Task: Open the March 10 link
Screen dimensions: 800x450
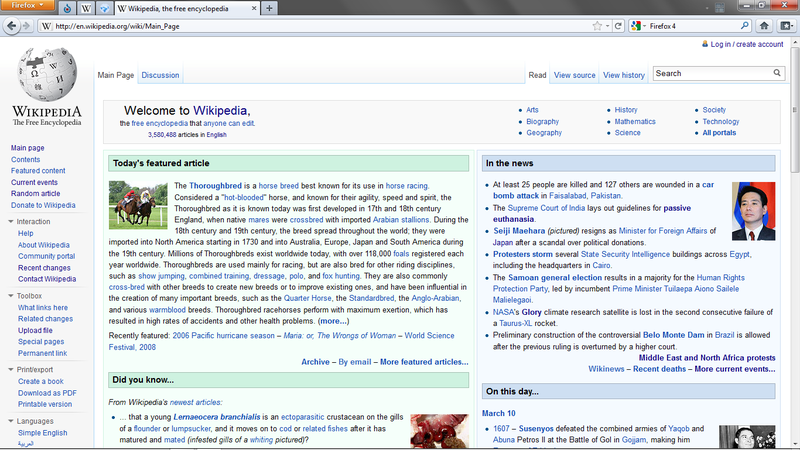Action: tap(498, 413)
